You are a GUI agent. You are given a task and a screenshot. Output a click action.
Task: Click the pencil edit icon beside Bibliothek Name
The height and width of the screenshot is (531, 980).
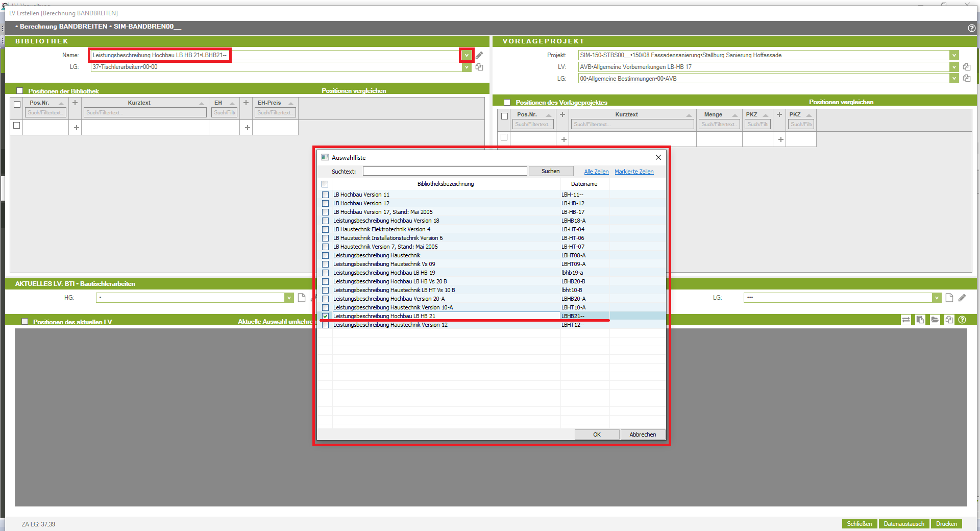479,55
